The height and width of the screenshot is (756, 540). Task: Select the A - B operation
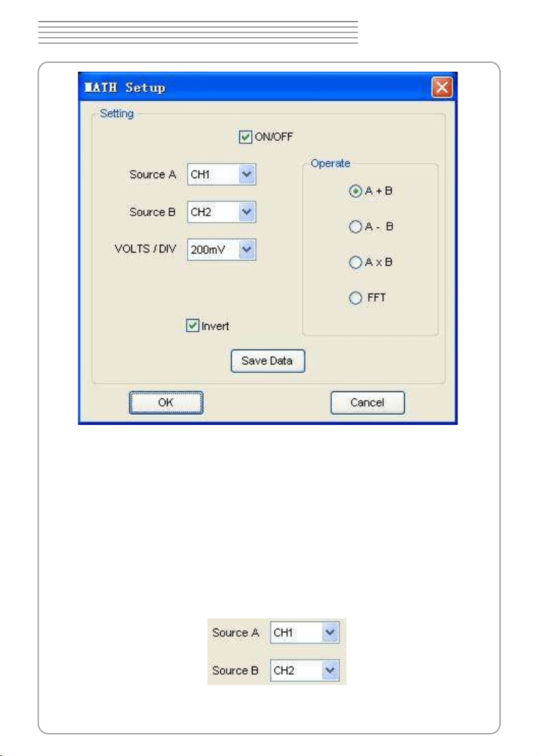coord(355,226)
